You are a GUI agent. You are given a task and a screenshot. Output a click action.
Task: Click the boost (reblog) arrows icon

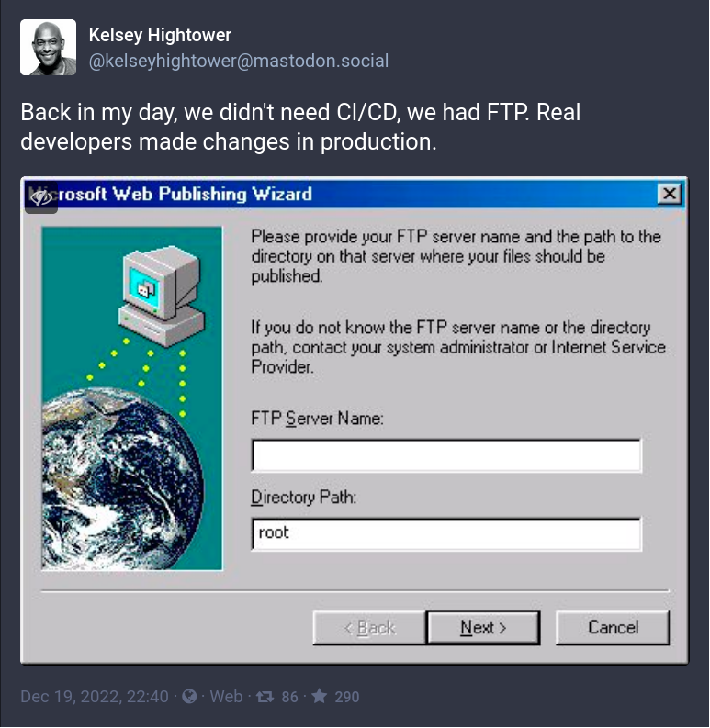coord(265,697)
